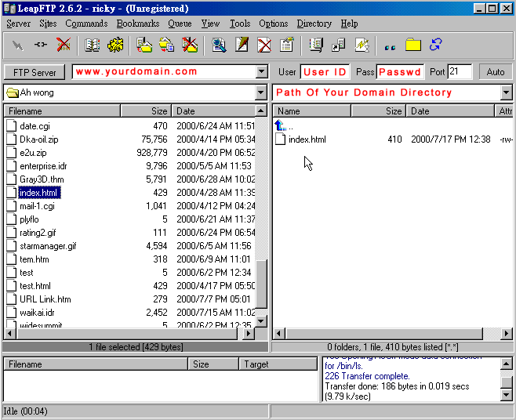
Task: Click the connect lightning icon in the toolbar
Action: pos(17,45)
